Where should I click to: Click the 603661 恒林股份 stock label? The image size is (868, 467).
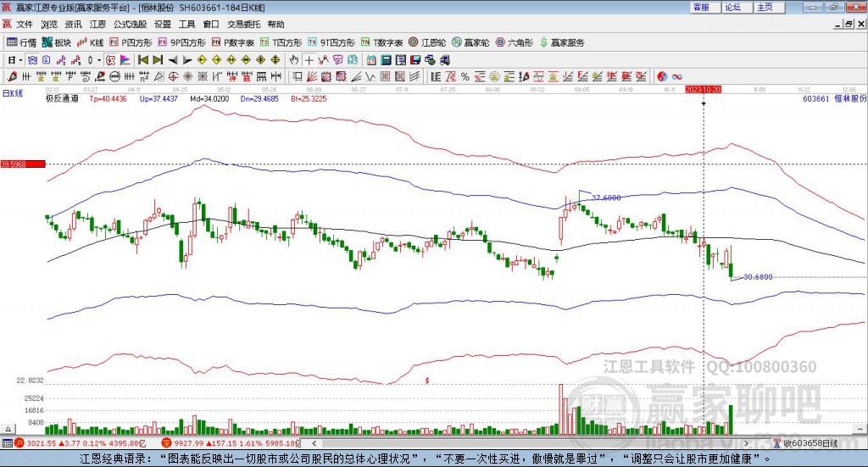(834, 98)
